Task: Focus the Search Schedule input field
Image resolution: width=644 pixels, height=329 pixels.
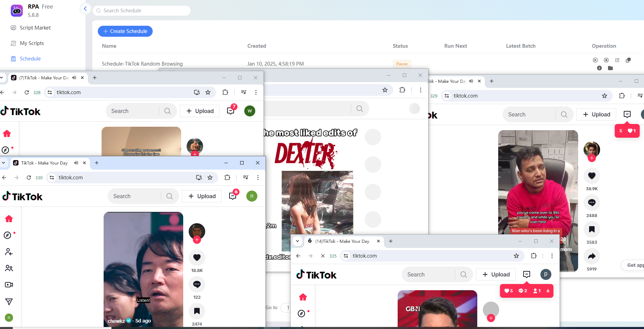Action: (142, 11)
